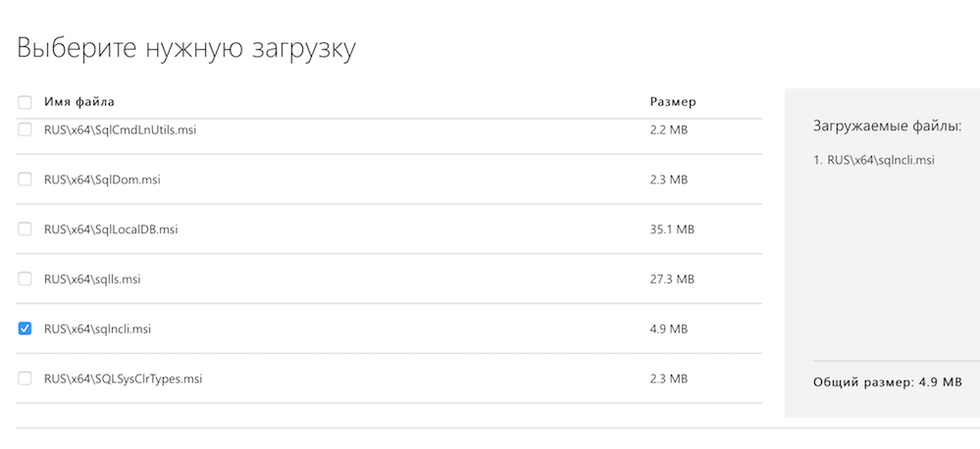This screenshot has width=980, height=449.
Task: Click the Загружаемые файлы heading
Action: click(x=887, y=126)
